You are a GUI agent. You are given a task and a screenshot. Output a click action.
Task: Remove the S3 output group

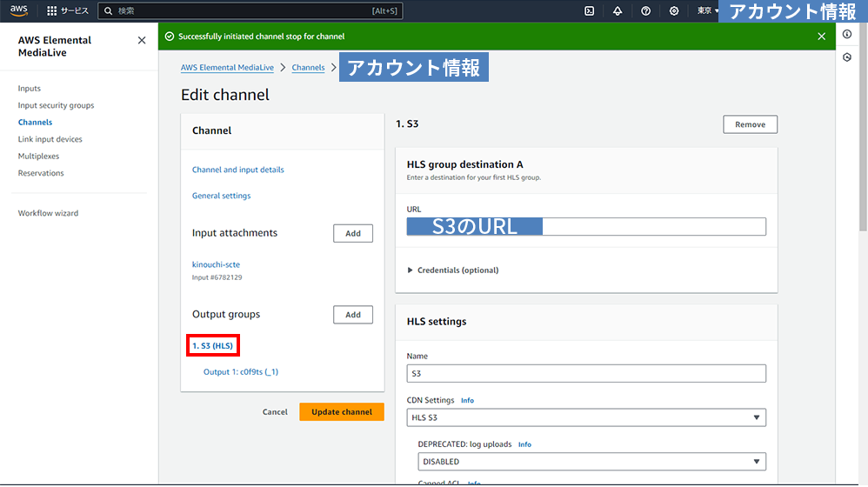[x=750, y=124]
